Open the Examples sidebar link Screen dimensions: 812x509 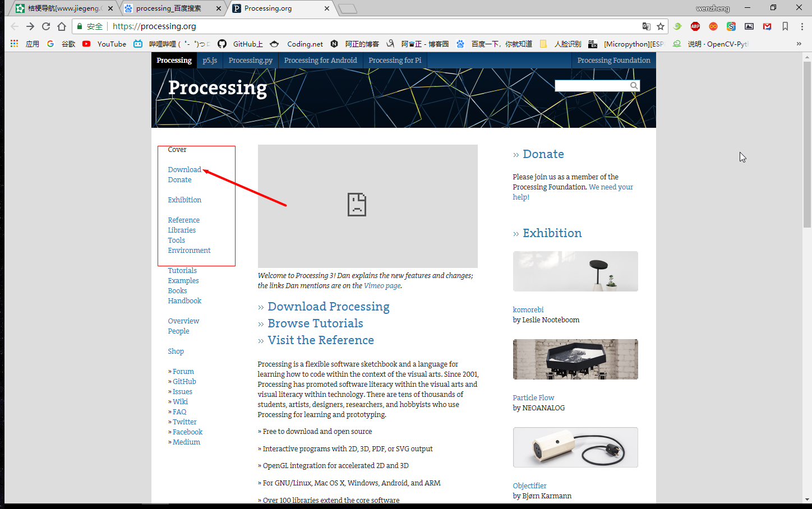coord(183,281)
